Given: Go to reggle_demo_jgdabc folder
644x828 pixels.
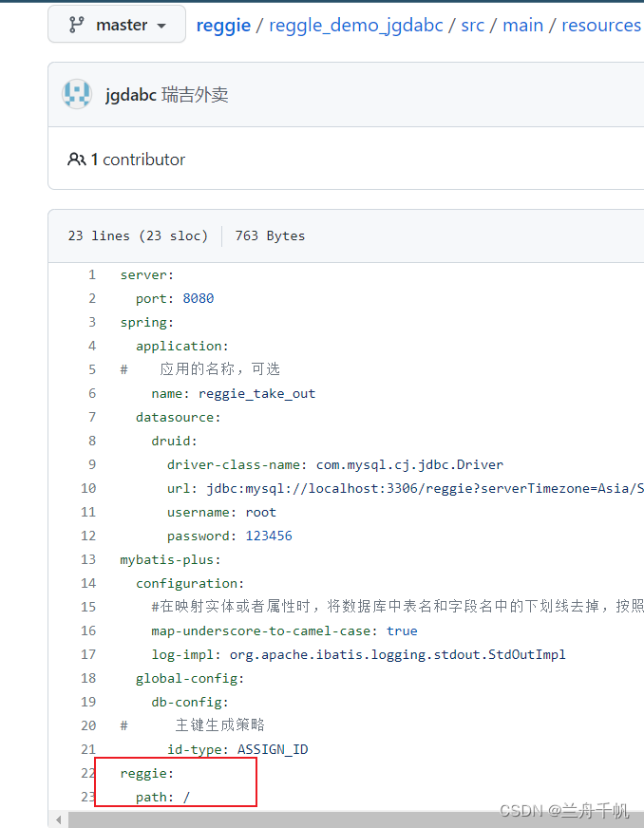Looking at the screenshot, I should coord(356,26).
